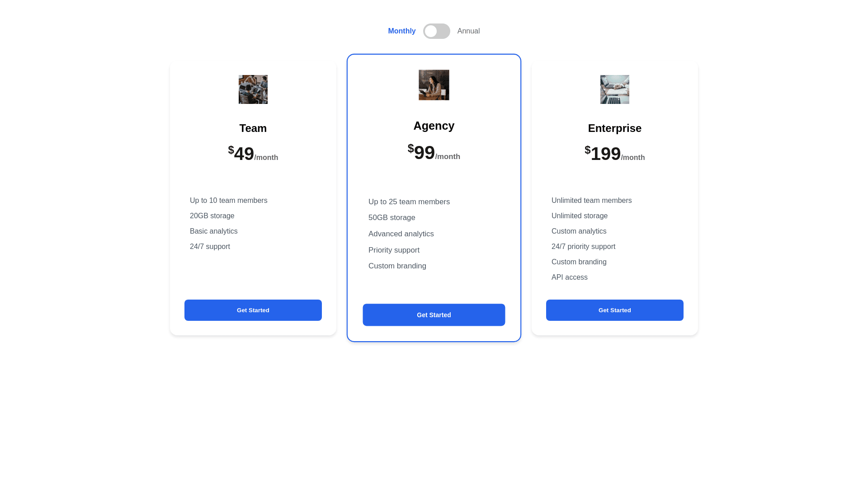Click the Enterprise plan thumbnail image

[x=614, y=89]
